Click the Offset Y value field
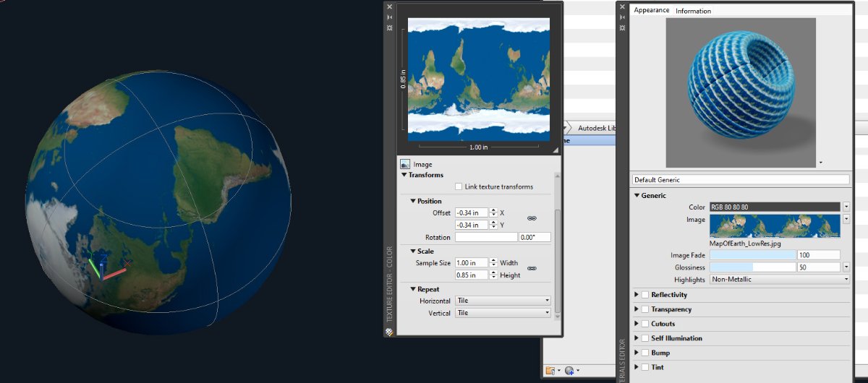This screenshot has height=383, width=868. coord(472,225)
